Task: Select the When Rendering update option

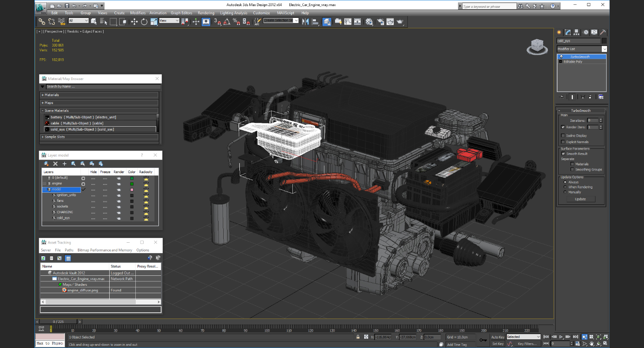Action: click(565, 187)
